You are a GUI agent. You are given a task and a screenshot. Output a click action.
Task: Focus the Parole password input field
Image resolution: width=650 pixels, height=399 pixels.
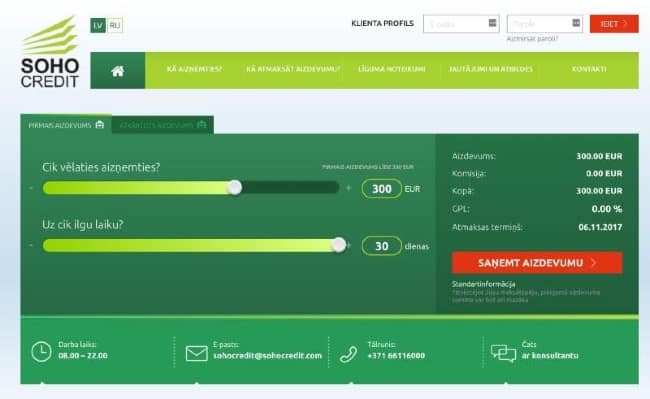(545, 24)
